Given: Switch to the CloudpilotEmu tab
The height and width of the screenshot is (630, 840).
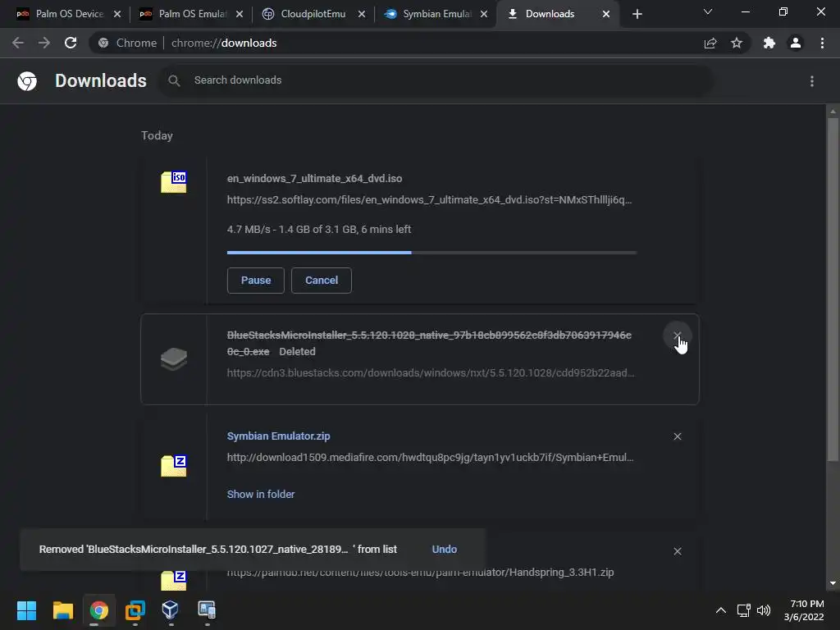Looking at the screenshot, I should click(313, 14).
